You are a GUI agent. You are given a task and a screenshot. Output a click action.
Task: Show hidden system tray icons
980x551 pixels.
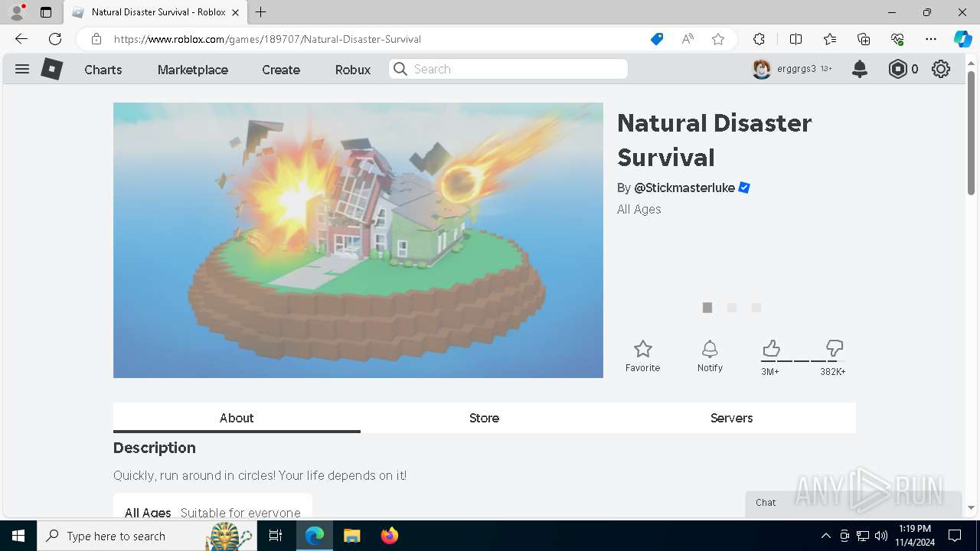(825, 536)
